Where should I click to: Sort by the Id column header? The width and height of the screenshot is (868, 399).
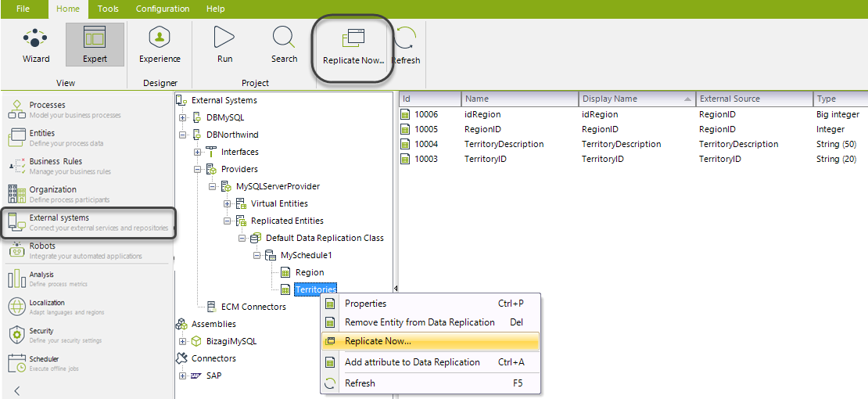point(430,99)
